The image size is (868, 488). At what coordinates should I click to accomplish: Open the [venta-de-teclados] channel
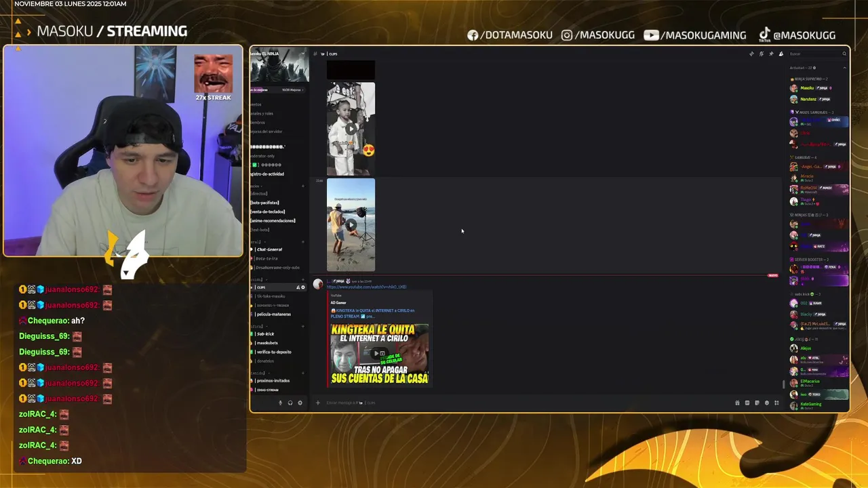point(268,211)
